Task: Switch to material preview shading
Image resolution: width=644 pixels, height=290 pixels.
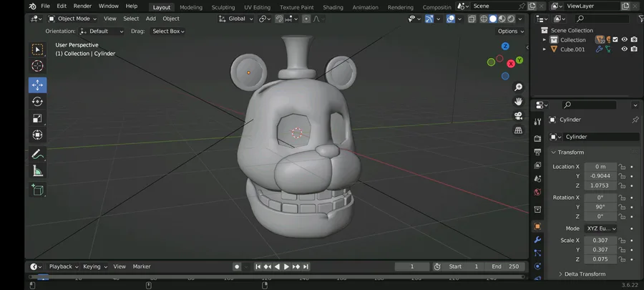Action: click(502, 19)
